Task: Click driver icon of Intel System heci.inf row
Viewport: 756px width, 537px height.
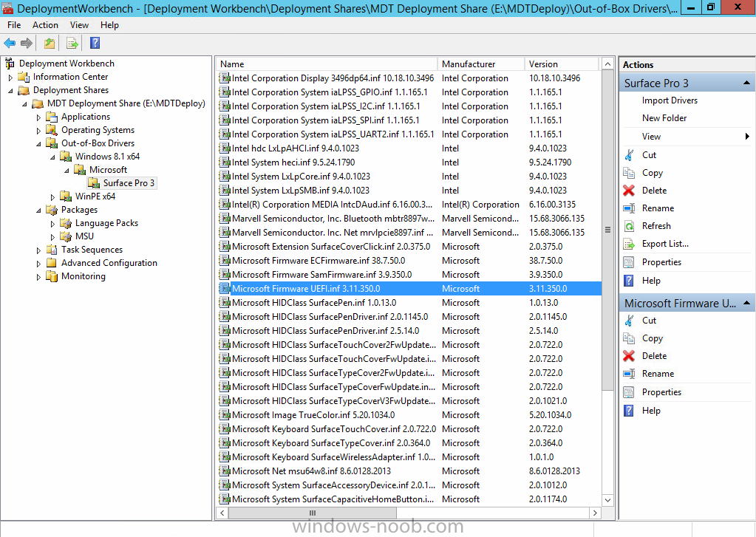Action: point(224,162)
